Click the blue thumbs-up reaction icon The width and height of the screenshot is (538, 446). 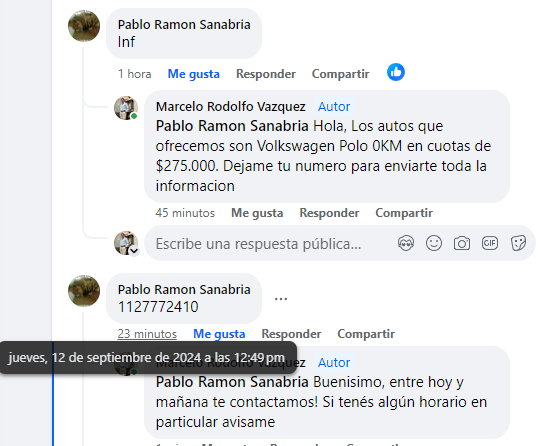coord(396,72)
